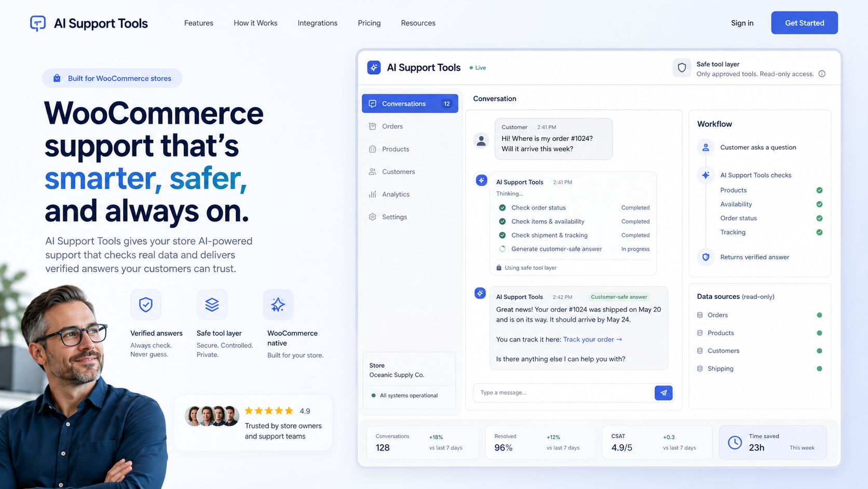The image size is (868, 489).
Task: Click Customers row in Data sources
Action: (x=759, y=351)
